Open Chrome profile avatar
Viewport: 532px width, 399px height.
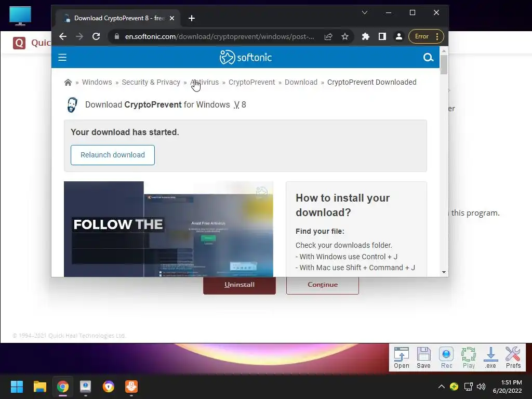(399, 37)
